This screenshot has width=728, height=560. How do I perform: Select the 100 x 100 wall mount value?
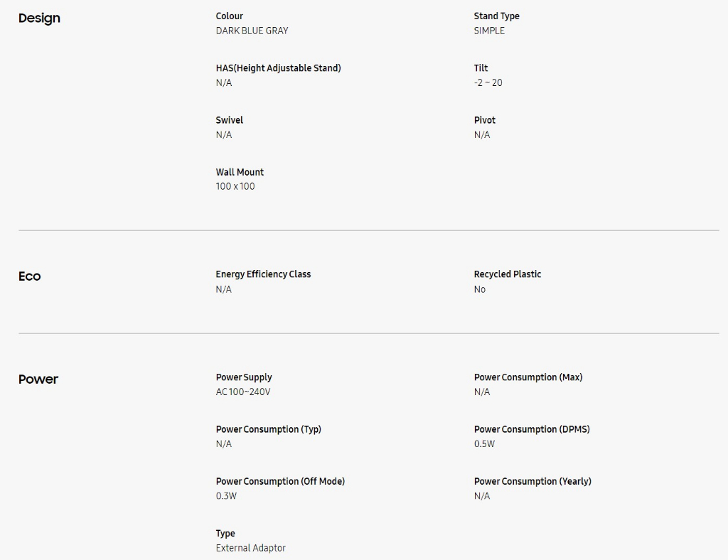click(235, 186)
